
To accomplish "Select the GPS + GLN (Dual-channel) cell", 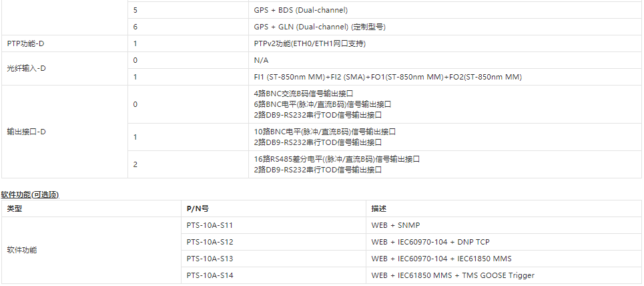I will pos(320,27).
